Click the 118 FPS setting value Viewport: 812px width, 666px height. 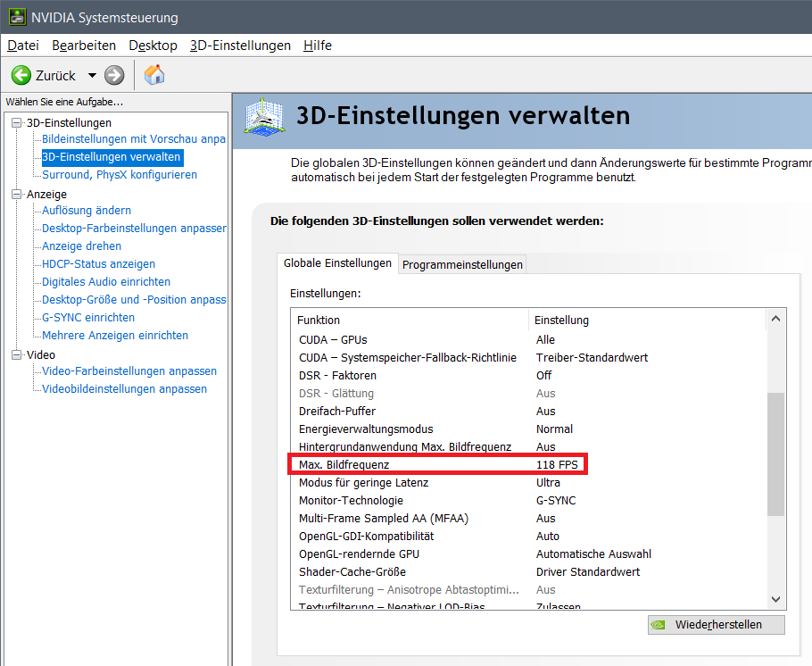[x=557, y=465]
